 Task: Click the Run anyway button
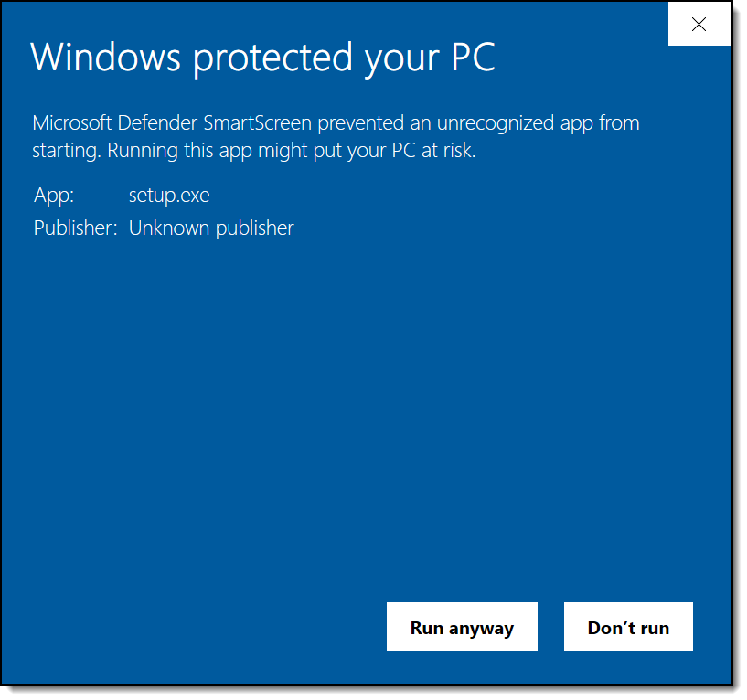[x=462, y=627]
